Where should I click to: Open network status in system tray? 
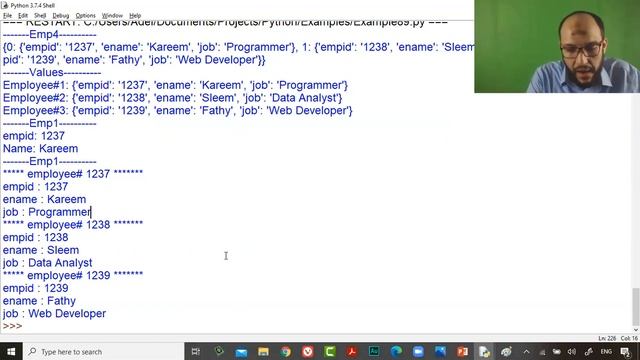pos(542,352)
